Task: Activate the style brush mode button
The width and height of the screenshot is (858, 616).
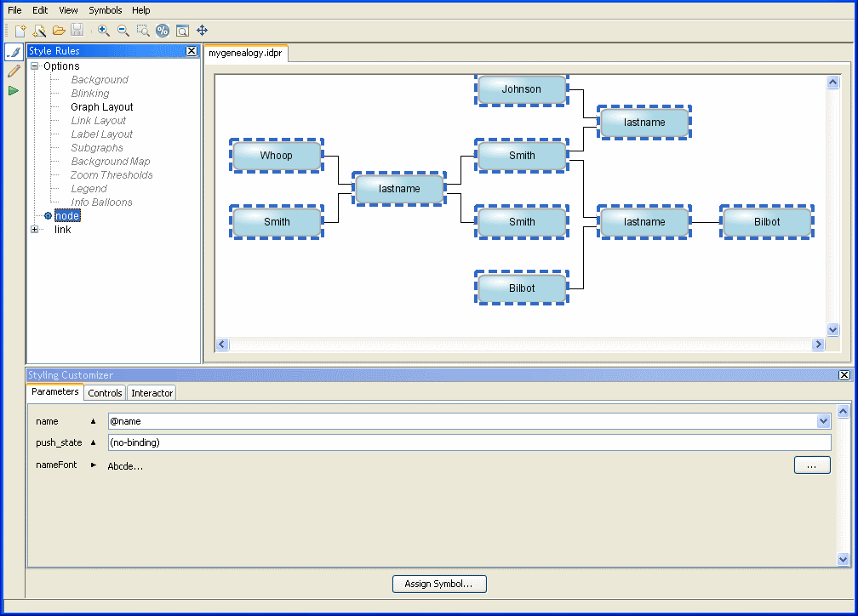Action: click(x=14, y=53)
